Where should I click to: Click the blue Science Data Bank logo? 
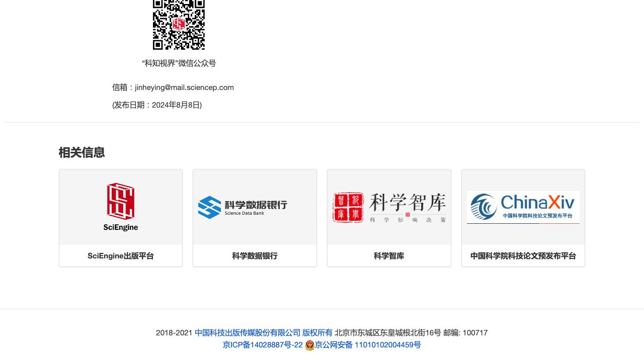click(209, 207)
